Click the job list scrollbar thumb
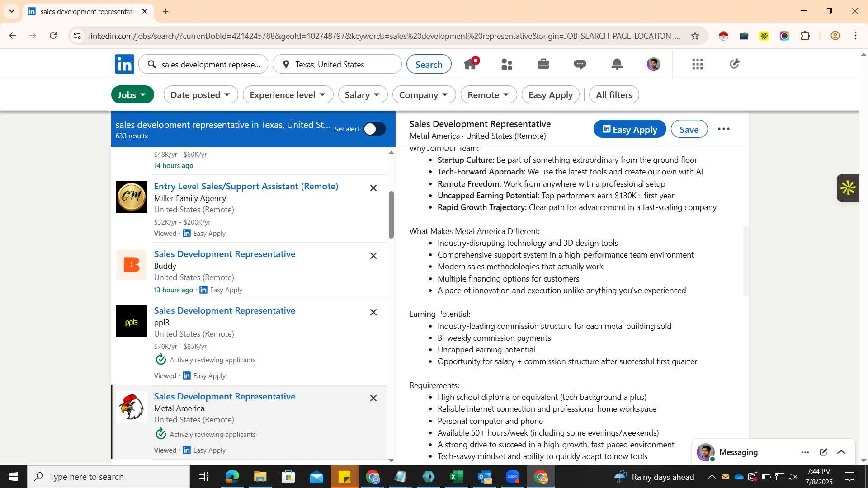 tap(391, 215)
